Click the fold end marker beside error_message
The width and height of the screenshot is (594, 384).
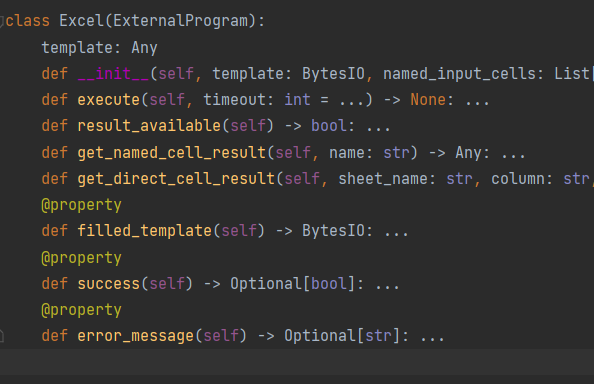(2, 336)
